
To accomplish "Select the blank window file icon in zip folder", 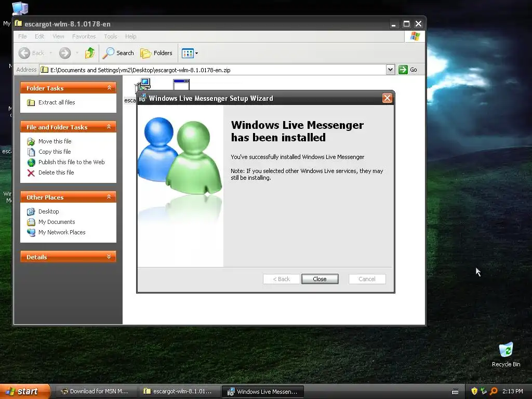I will (x=181, y=85).
